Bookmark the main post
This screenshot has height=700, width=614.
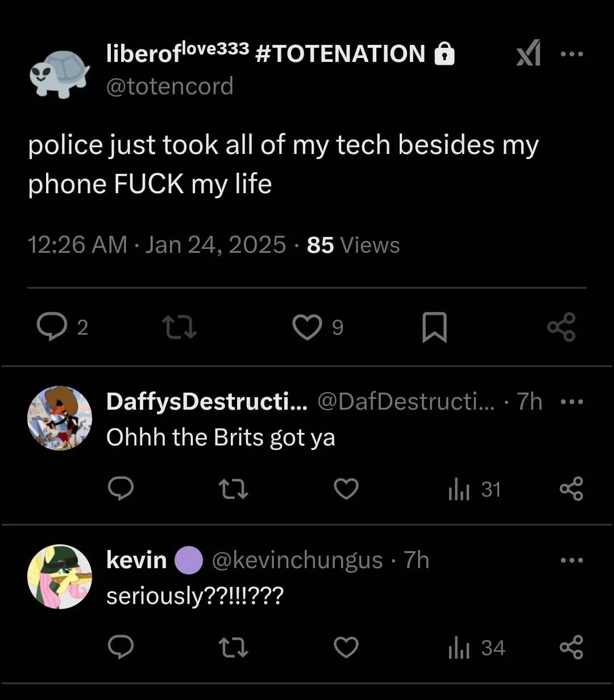click(434, 328)
